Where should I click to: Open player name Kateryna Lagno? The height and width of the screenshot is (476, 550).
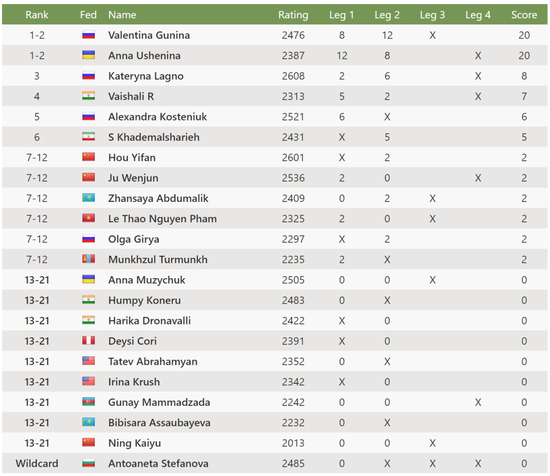[x=146, y=76]
